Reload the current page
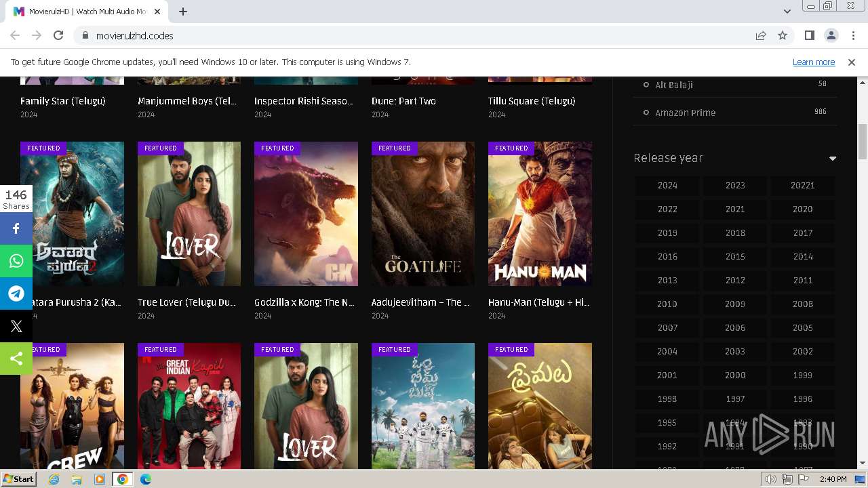Image resolution: width=868 pixels, height=488 pixels. (58, 35)
